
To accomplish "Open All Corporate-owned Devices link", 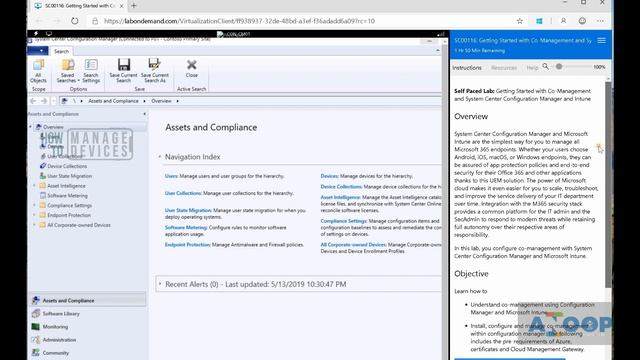I will (x=353, y=244).
